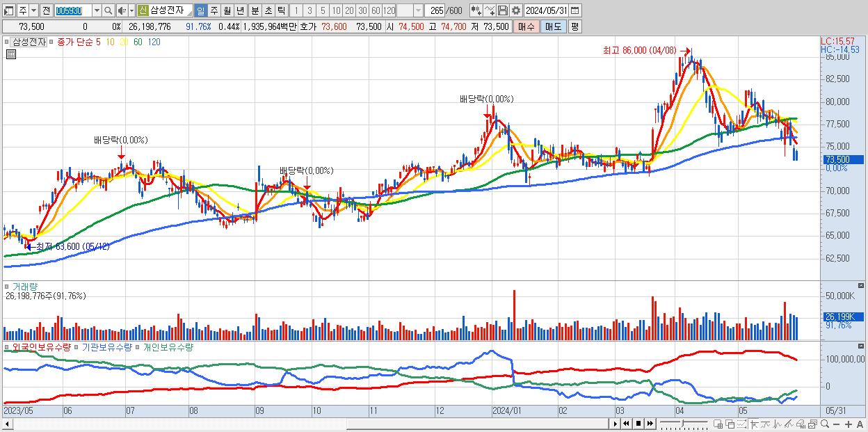Image resolution: width=868 pixels, height=432 pixels.
Task: Click the speaker sound icon
Action: 122,10
